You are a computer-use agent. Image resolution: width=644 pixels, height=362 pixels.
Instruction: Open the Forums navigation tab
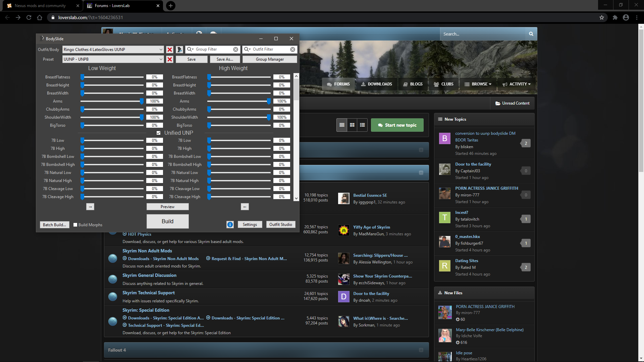[338, 84]
